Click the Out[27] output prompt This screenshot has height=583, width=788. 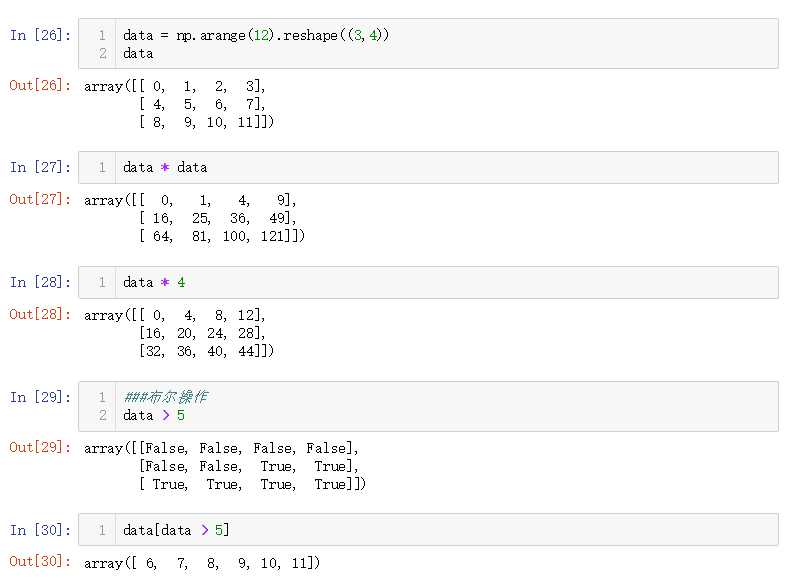click(40, 200)
